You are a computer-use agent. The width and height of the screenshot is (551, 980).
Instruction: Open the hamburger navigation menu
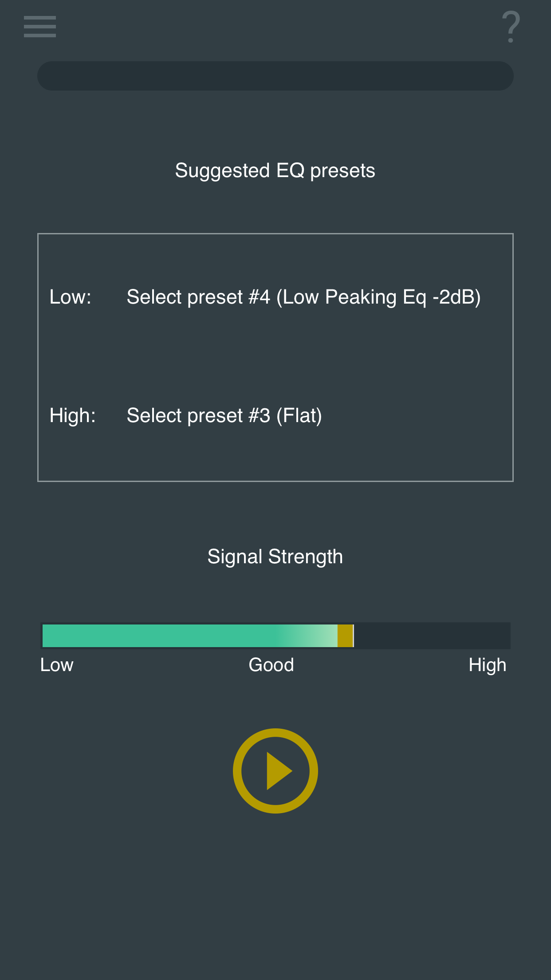(x=39, y=26)
